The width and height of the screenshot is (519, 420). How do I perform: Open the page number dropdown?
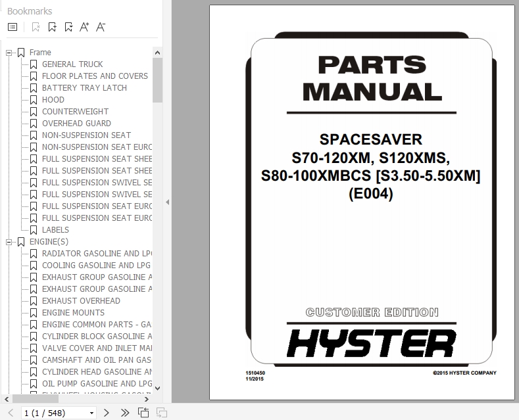point(91,413)
